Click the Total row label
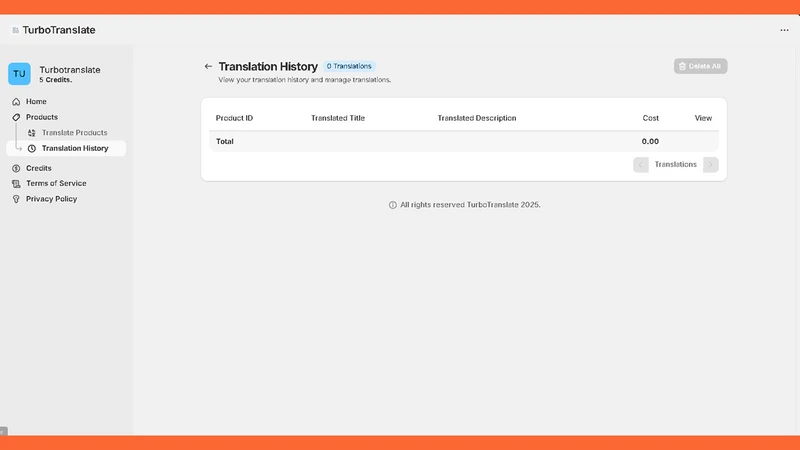 click(x=224, y=141)
